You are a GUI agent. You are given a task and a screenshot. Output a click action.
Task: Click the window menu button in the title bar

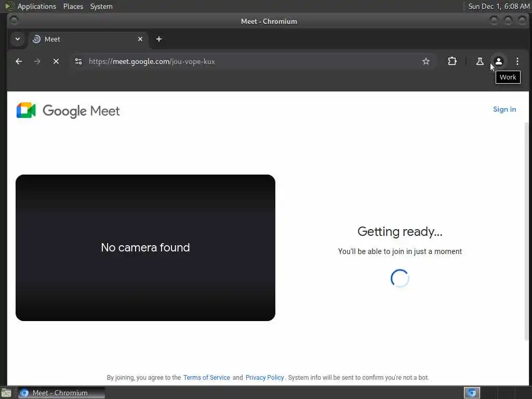pyautogui.click(x=14, y=21)
